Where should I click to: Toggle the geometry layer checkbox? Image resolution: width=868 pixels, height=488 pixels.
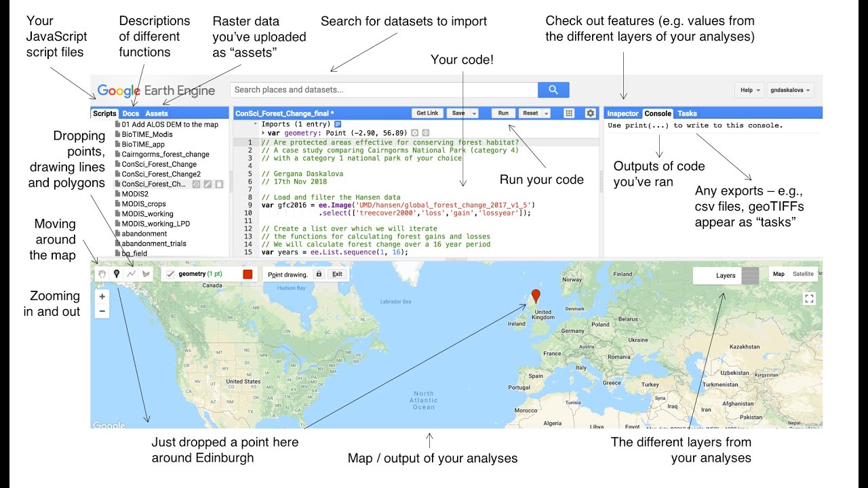coord(170,274)
